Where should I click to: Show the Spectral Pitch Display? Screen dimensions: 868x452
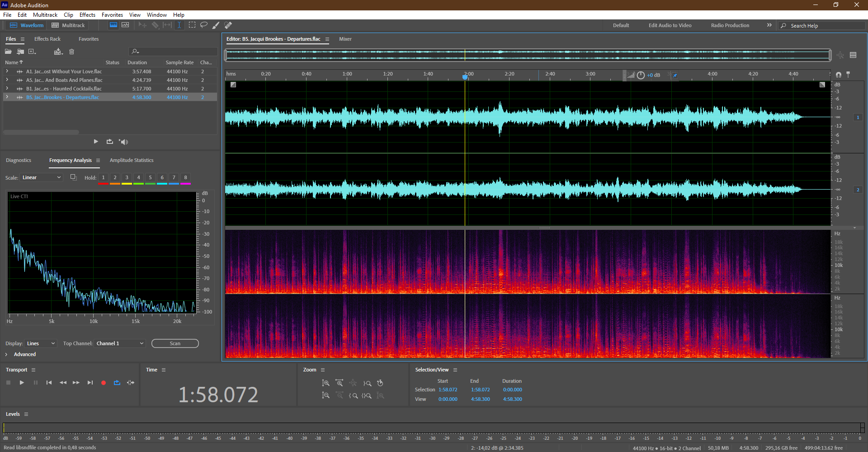125,25
